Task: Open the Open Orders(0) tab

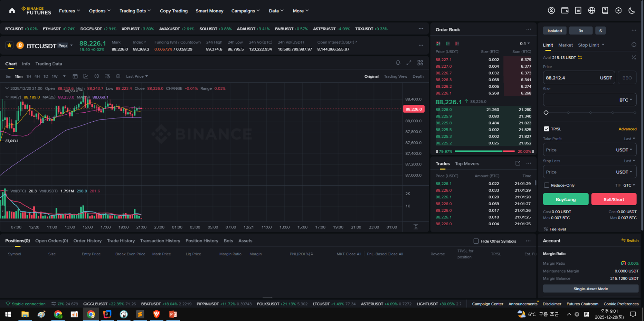Action: pyautogui.click(x=51, y=241)
